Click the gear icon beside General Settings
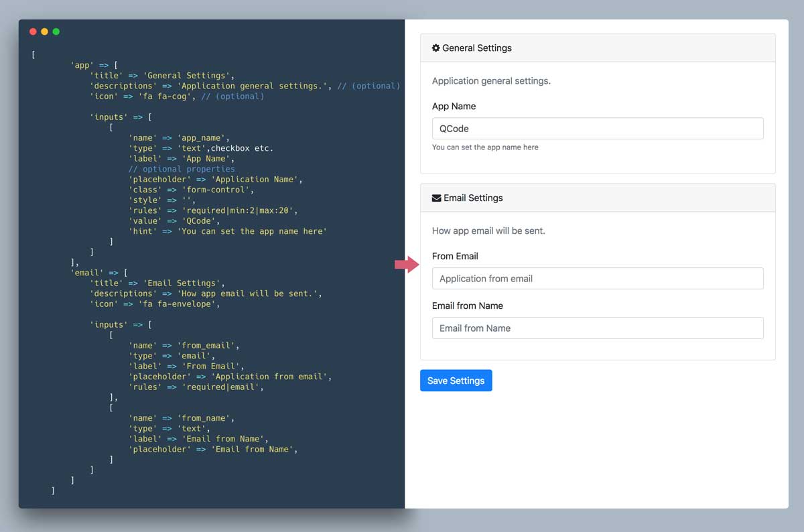This screenshot has width=804, height=532. (x=436, y=48)
